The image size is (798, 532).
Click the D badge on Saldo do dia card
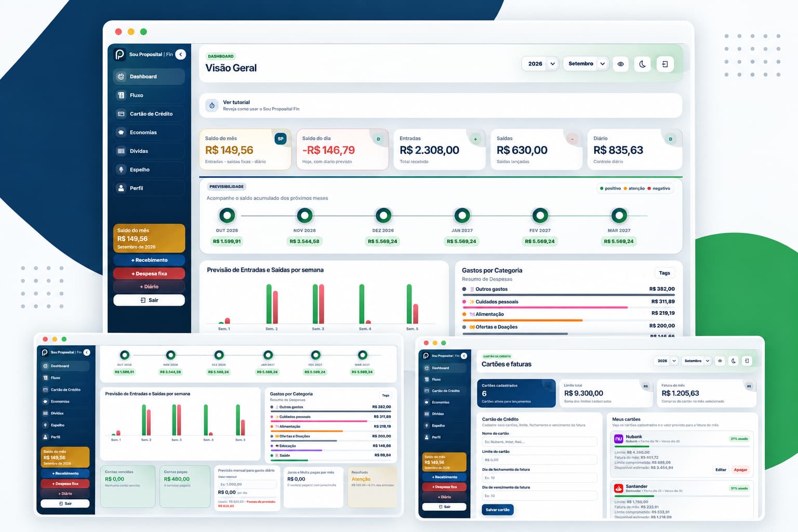point(378,139)
